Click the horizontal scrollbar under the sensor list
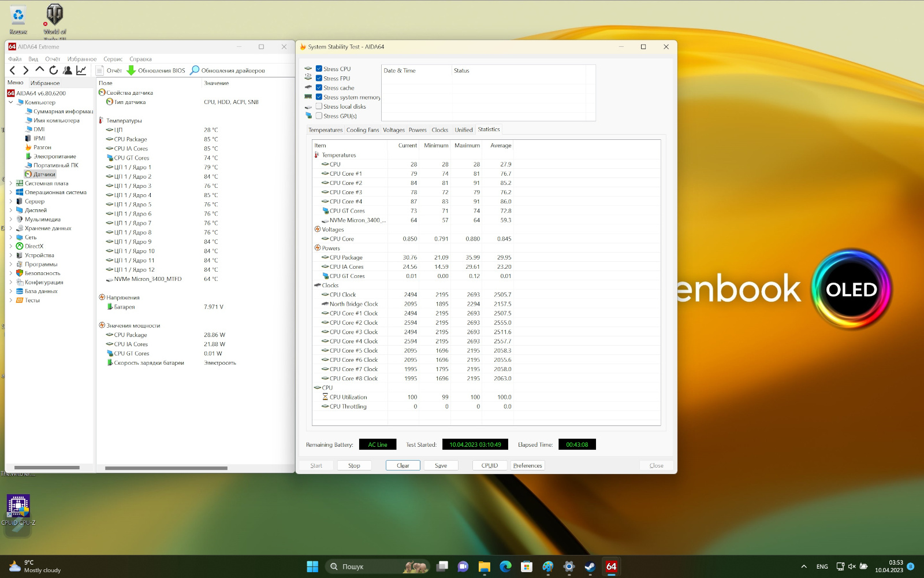The image size is (924, 578). (x=166, y=468)
